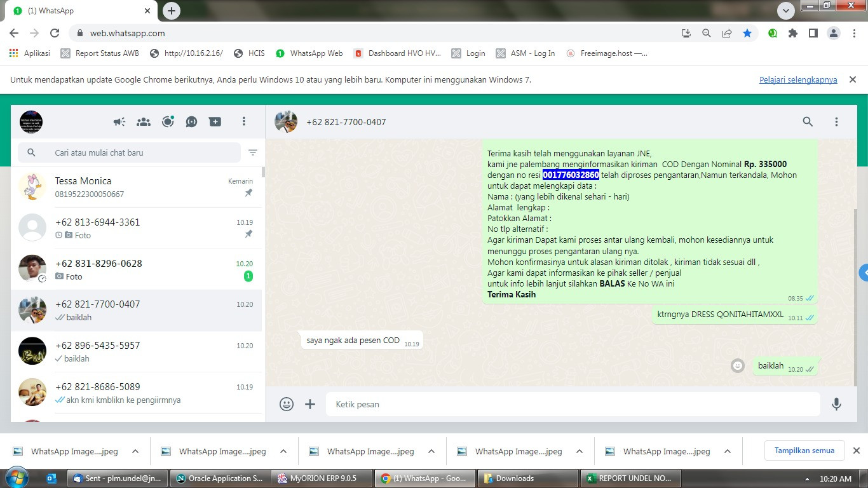Open Aplikasi apps bookmark
Screen dimensions: 868x488
click(x=30, y=53)
